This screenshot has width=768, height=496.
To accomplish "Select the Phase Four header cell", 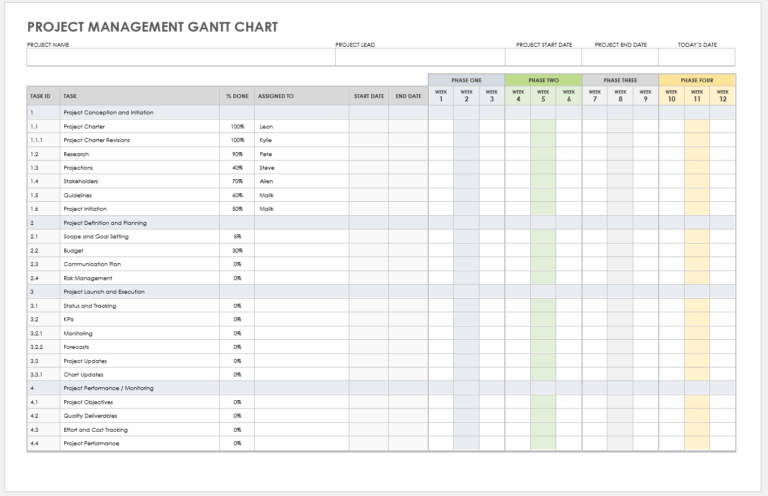I will (x=697, y=80).
